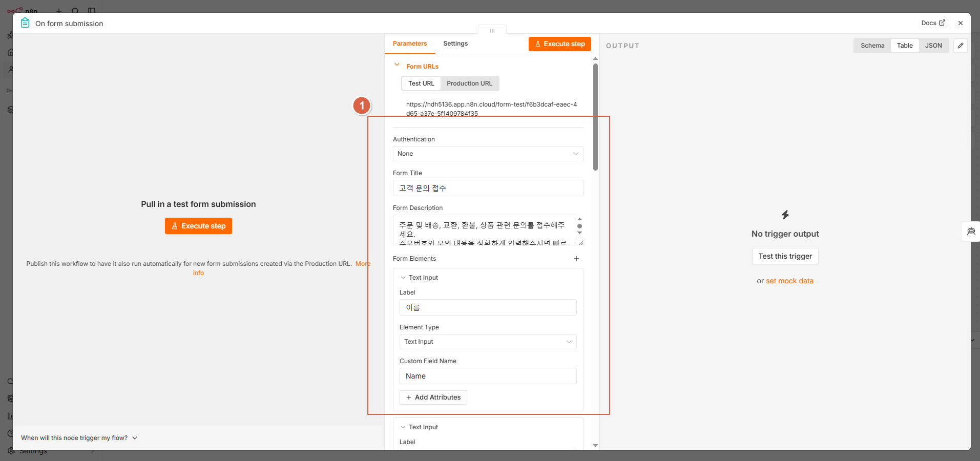
Task: Switch to the Settings tab
Action: coord(455,44)
